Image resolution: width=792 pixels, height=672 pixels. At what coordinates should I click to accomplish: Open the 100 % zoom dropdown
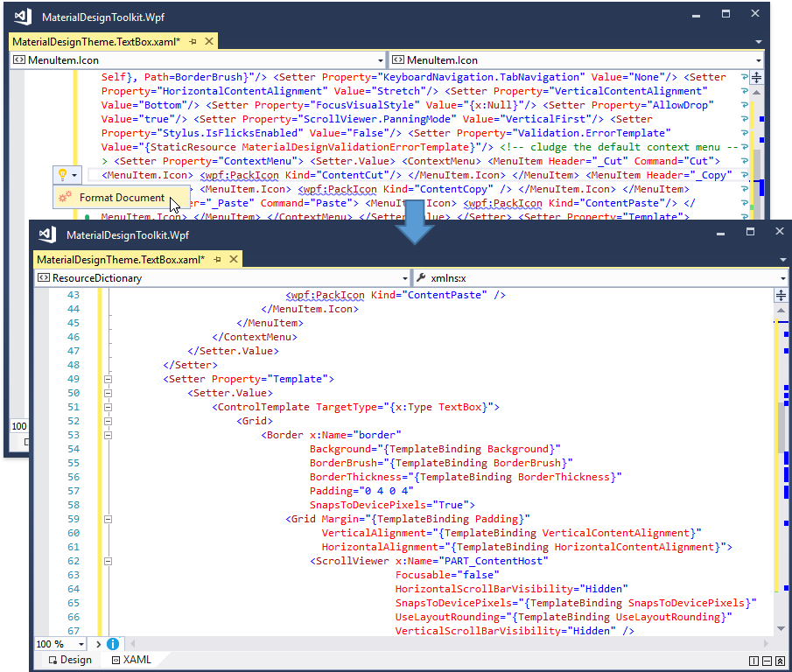click(x=81, y=644)
